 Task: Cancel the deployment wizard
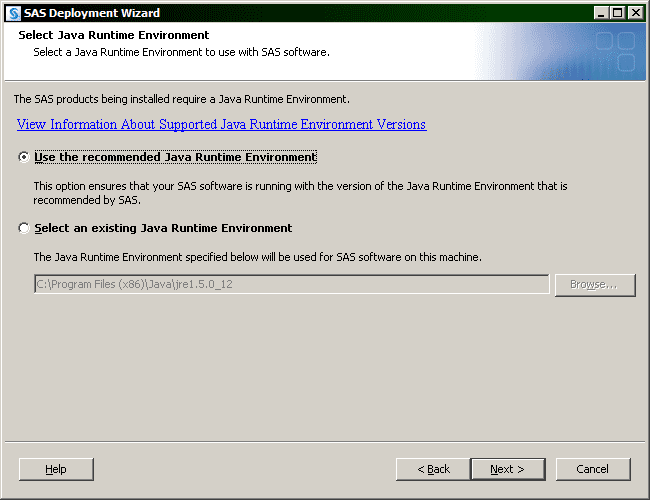click(x=593, y=469)
